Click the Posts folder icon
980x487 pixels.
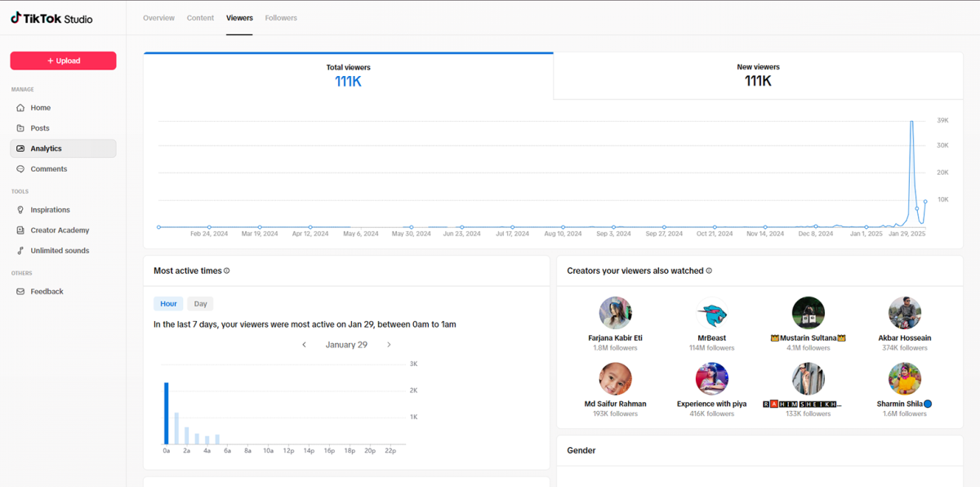coord(20,128)
